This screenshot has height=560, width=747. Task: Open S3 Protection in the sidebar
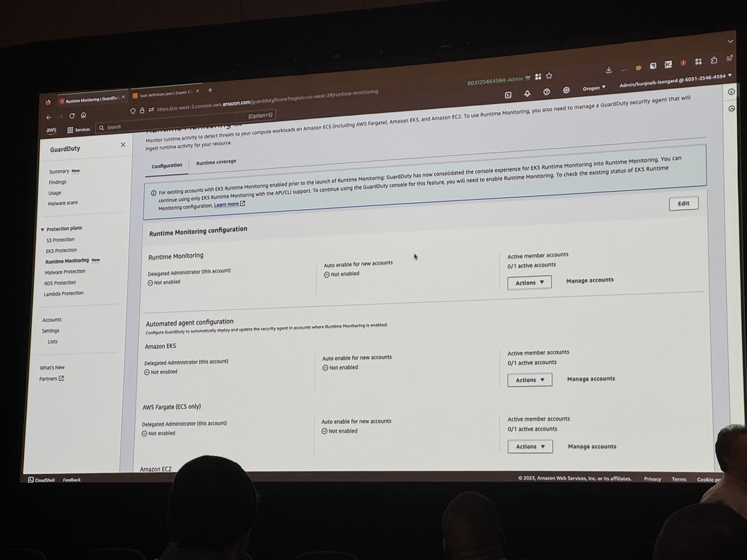tap(60, 240)
